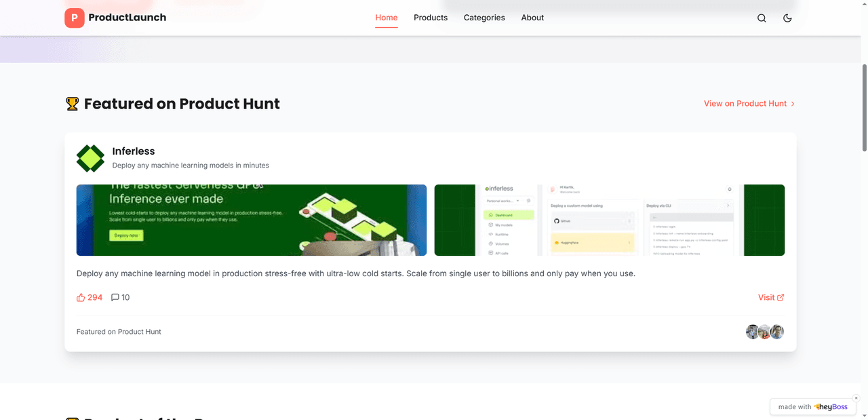Open the Inferless serverless GPU banner image

[252, 220]
